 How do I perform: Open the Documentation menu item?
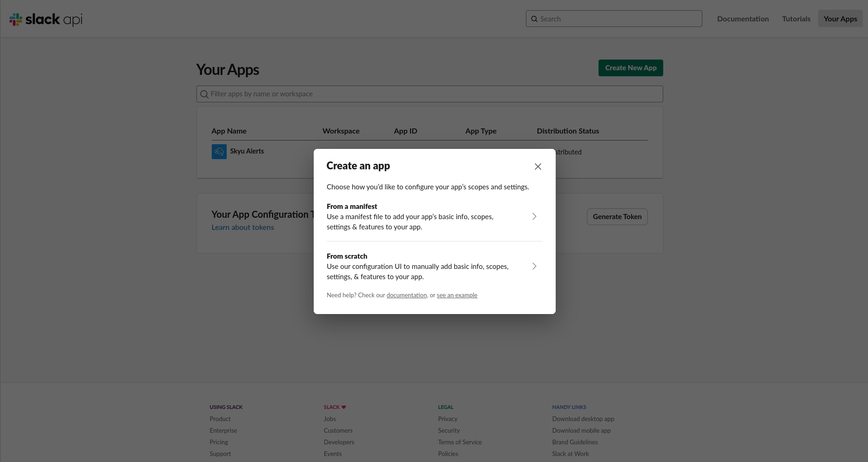[x=743, y=19]
